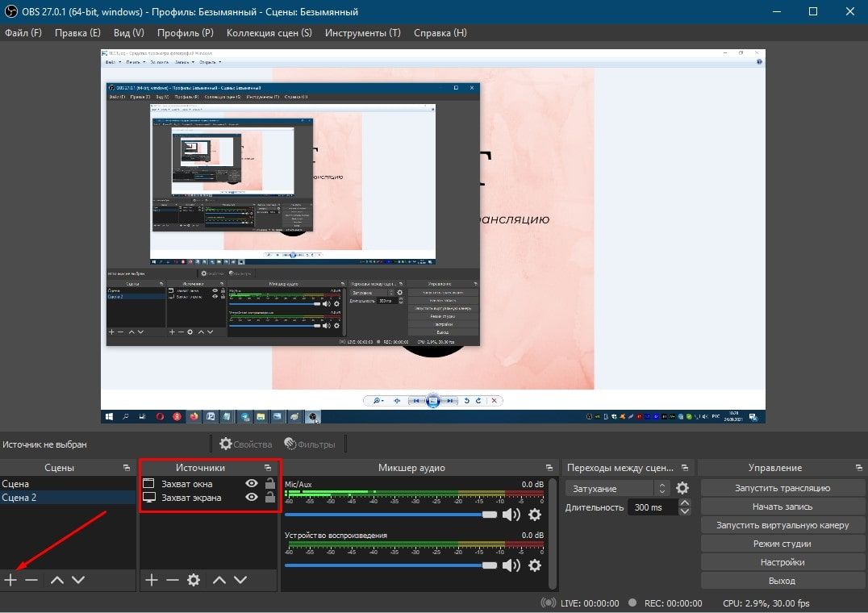This screenshot has width=868, height=613.
Task: Toggle lock for Захват окна source
Action: click(x=269, y=482)
